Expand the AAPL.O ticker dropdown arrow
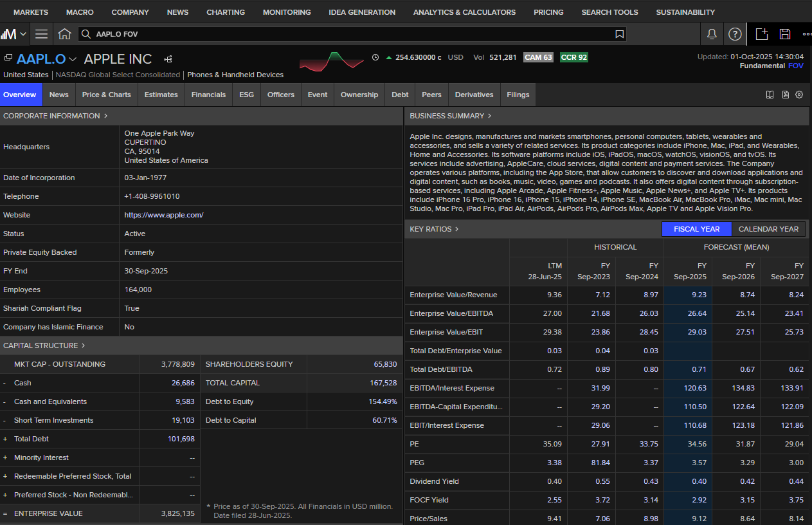812x525 pixels. tap(73, 60)
